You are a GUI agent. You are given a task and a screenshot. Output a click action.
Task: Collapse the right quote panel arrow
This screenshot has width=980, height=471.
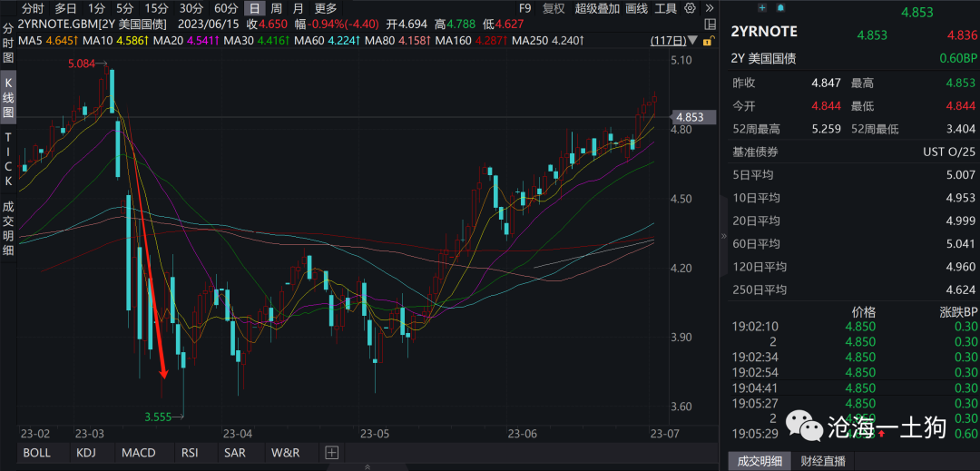724,236
